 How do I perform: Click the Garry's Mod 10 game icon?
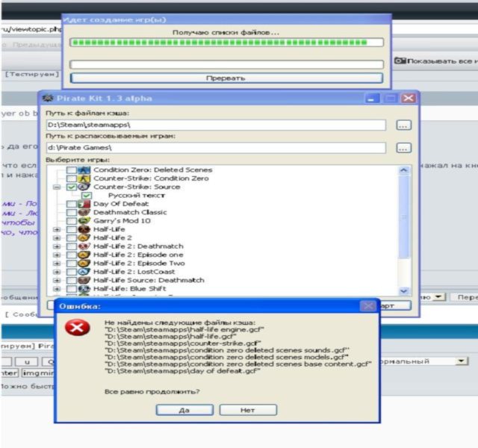click(84, 221)
